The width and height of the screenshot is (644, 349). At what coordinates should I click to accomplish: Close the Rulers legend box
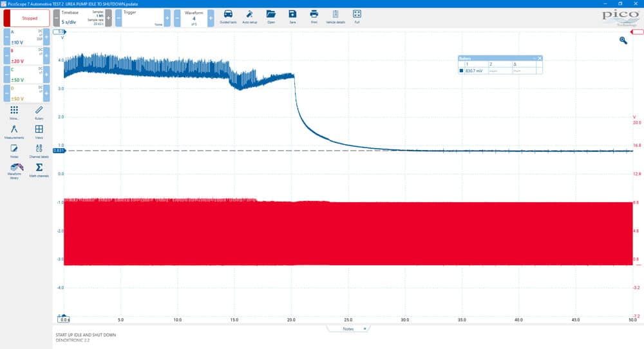point(540,59)
